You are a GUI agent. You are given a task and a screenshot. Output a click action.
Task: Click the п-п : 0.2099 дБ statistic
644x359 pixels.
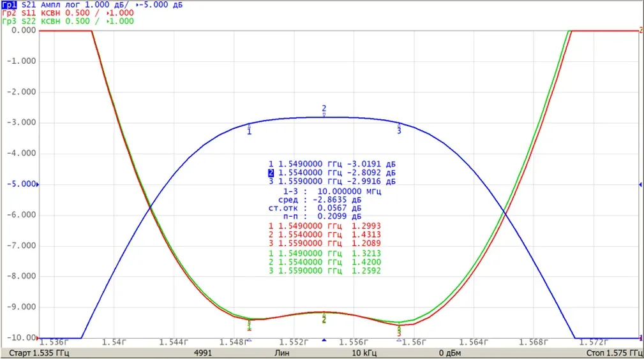pyautogui.click(x=322, y=216)
